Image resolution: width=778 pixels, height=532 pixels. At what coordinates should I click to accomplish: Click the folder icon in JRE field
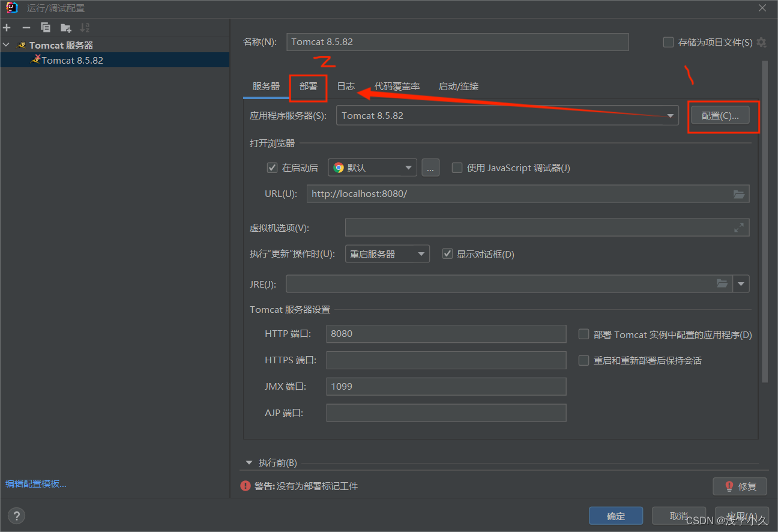click(x=722, y=283)
